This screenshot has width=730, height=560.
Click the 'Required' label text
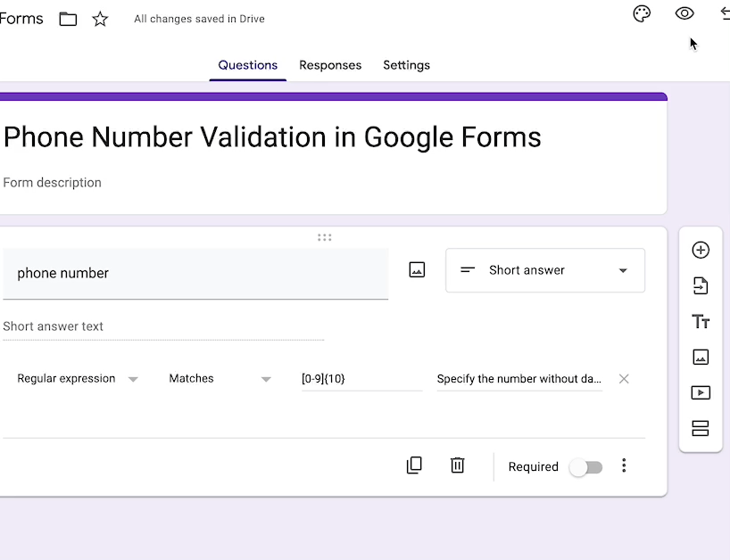(533, 467)
